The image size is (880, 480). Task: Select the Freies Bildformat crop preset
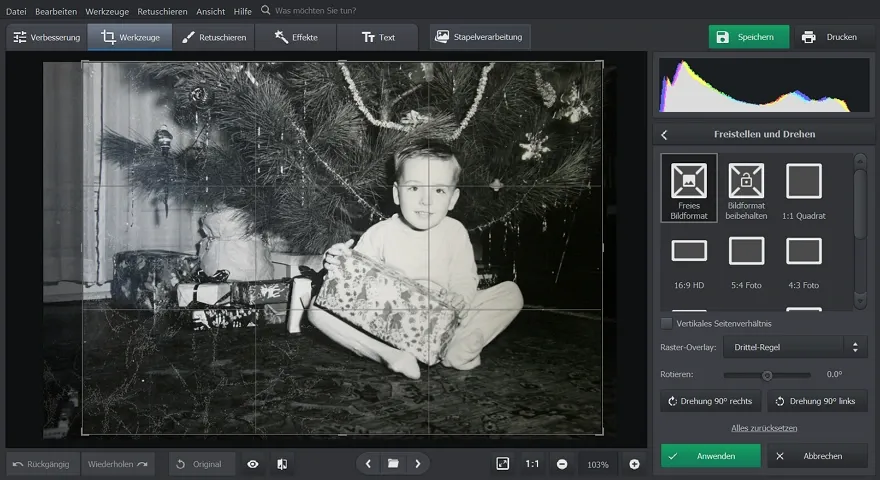689,188
